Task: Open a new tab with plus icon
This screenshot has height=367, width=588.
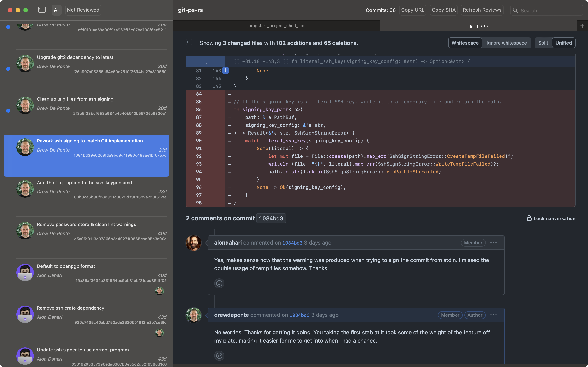Action: tap(582, 26)
